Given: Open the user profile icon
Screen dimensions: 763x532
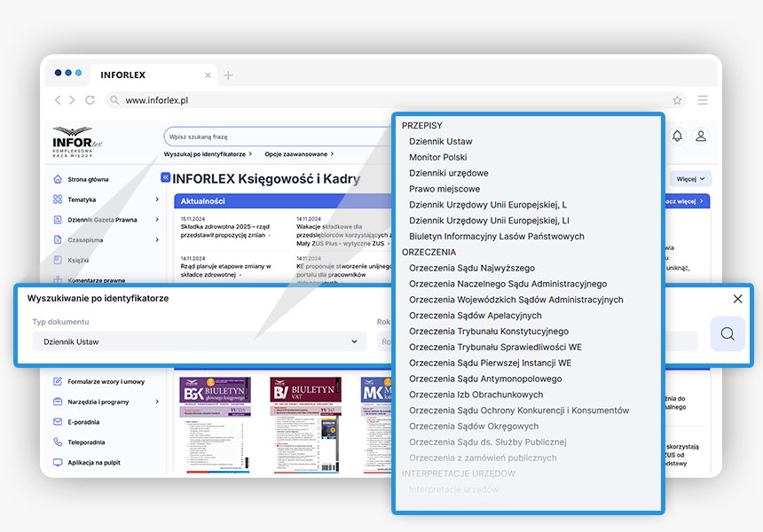Looking at the screenshot, I should [x=701, y=136].
